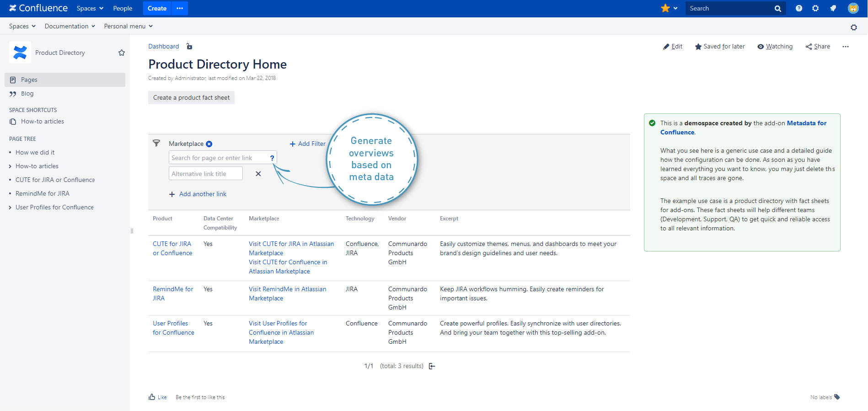Open CUTE for JIRA or Confluence tree page
Image resolution: width=868 pixels, height=411 pixels.
pos(55,180)
